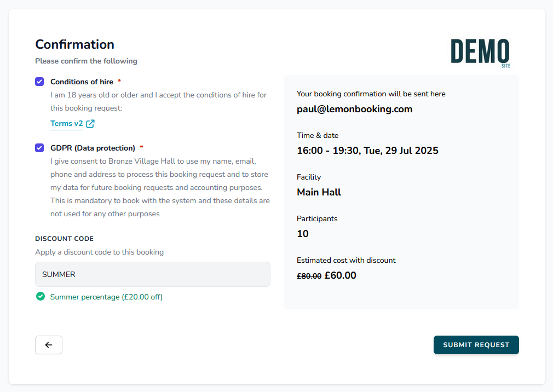Image resolution: width=553 pixels, height=392 pixels.
Task: Click the SUBMIT REQUEST button
Action: click(476, 344)
